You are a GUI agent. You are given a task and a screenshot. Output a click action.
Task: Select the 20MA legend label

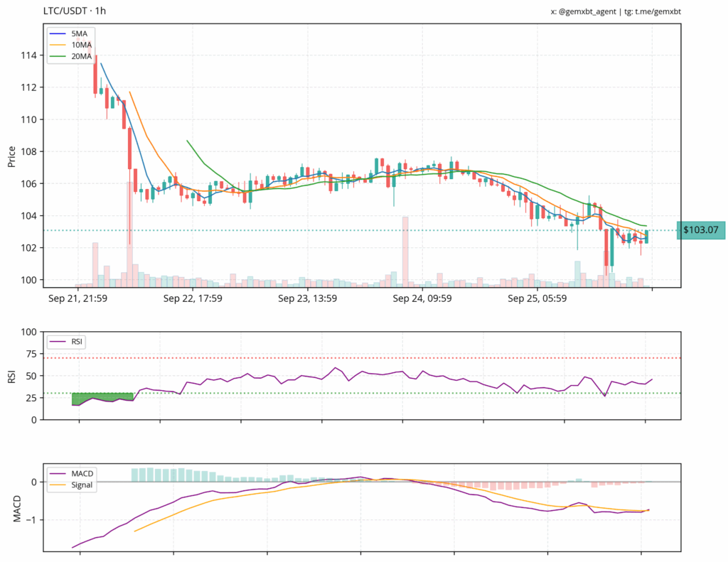coord(81,57)
